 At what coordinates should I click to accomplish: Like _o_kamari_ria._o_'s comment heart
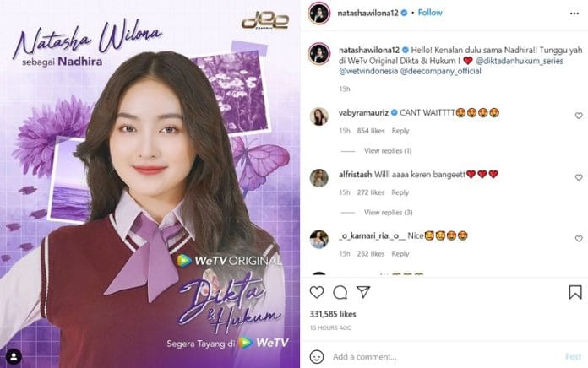click(579, 239)
